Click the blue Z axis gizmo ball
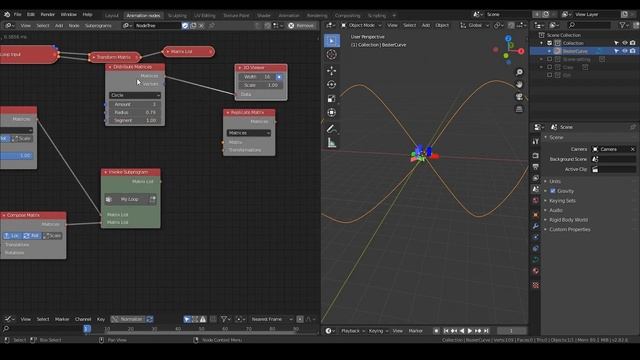The width and height of the screenshot is (640, 360). pyautogui.click(x=508, y=38)
